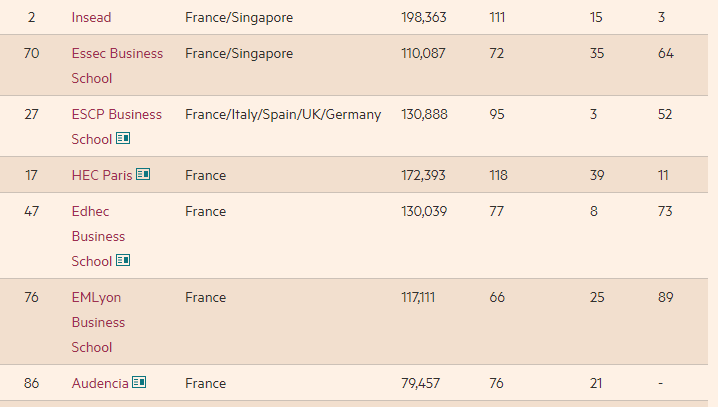
Task: Select Edhec's rank number 47
Action: click(32, 211)
